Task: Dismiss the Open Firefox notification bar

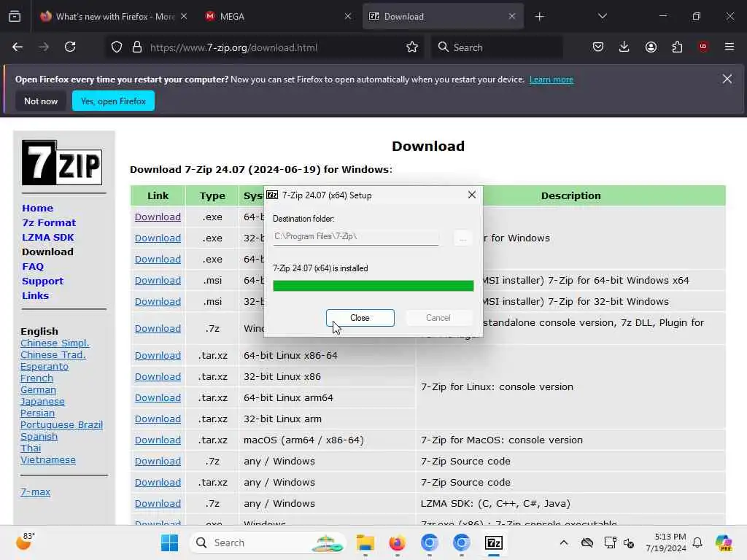Action: coord(727,79)
